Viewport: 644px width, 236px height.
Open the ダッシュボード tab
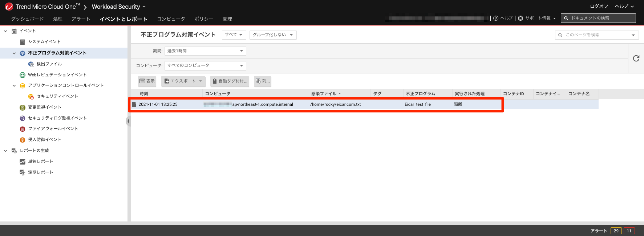27,19
